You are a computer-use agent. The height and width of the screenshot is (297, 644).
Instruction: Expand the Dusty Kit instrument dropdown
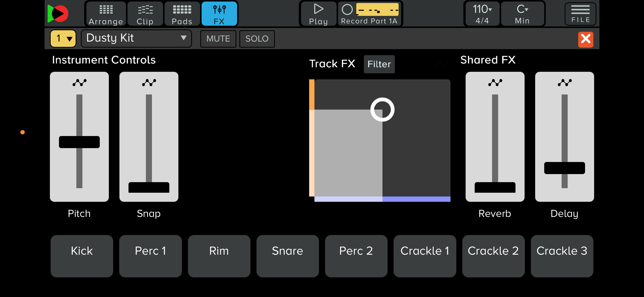click(136, 39)
